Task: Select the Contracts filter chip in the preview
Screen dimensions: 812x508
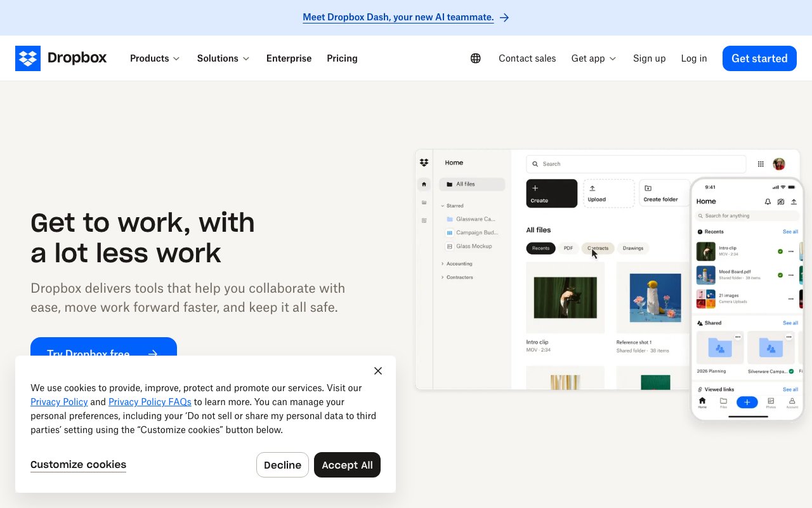Action: coord(598,248)
